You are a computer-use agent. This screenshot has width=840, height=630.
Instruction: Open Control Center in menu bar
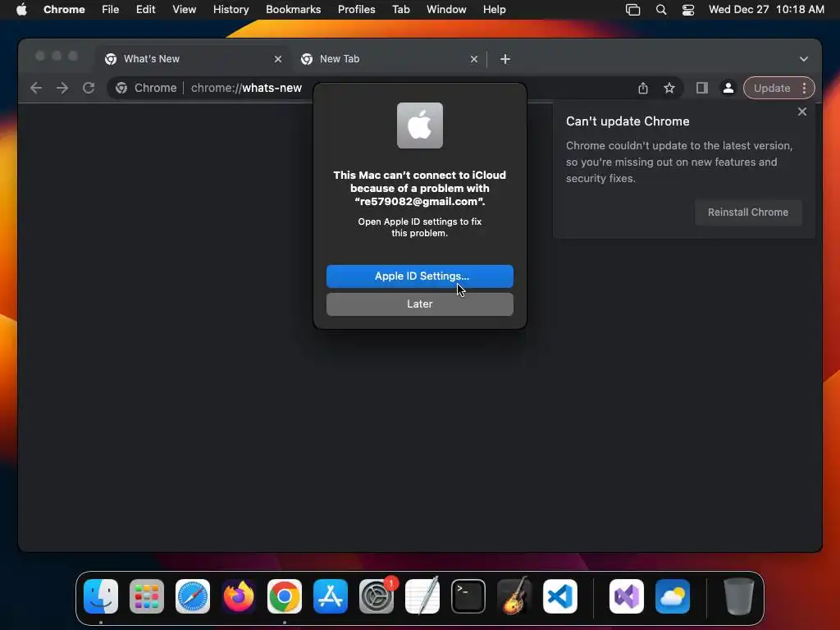688,10
